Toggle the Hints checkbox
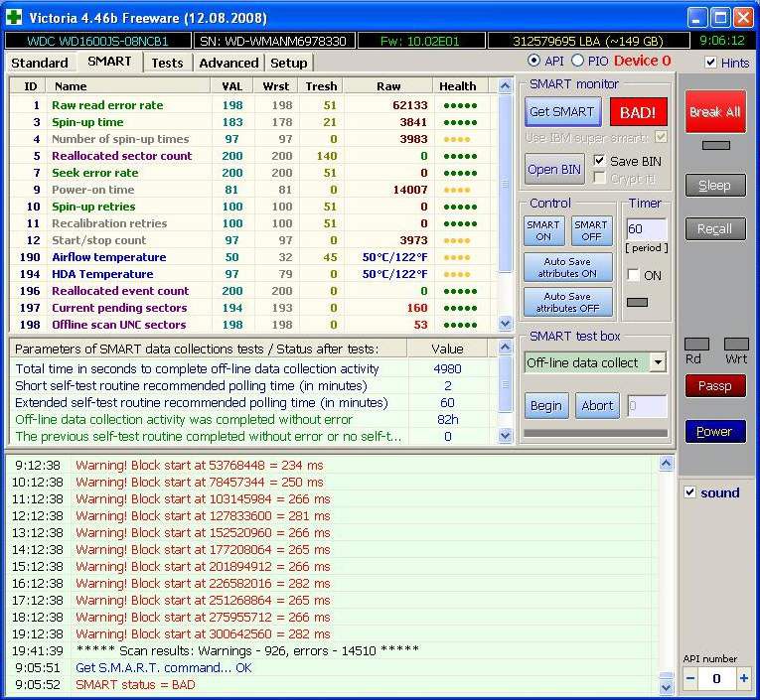The height and width of the screenshot is (700, 760). 710,62
